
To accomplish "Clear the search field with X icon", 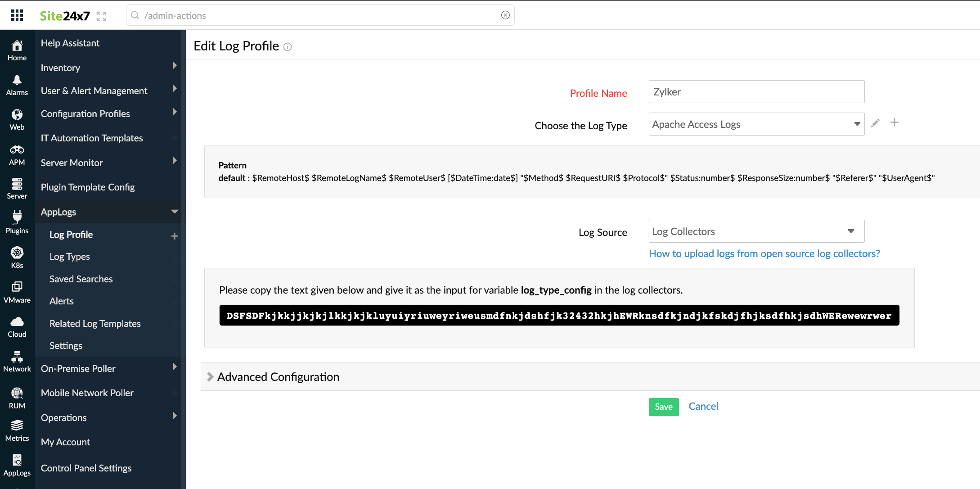I will pyautogui.click(x=505, y=15).
